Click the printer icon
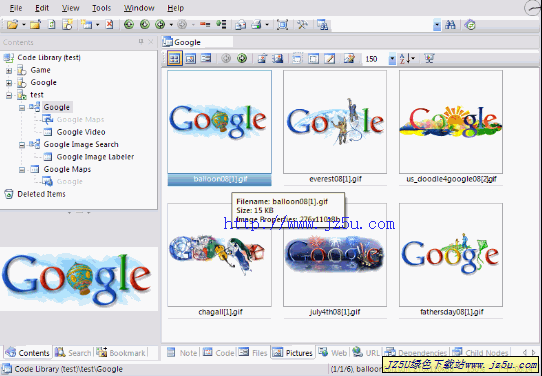The image size is (542, 376). click(256, 25)
